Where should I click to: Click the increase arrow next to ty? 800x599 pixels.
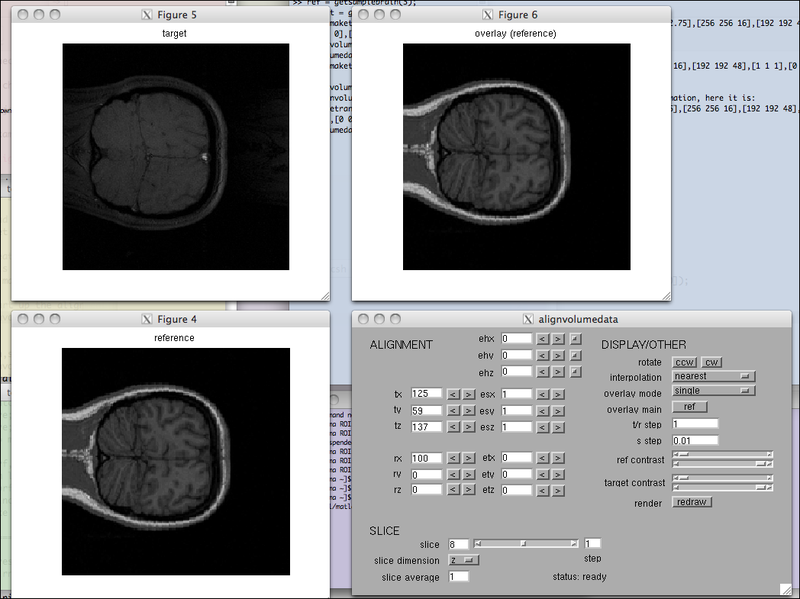point(468,410)
